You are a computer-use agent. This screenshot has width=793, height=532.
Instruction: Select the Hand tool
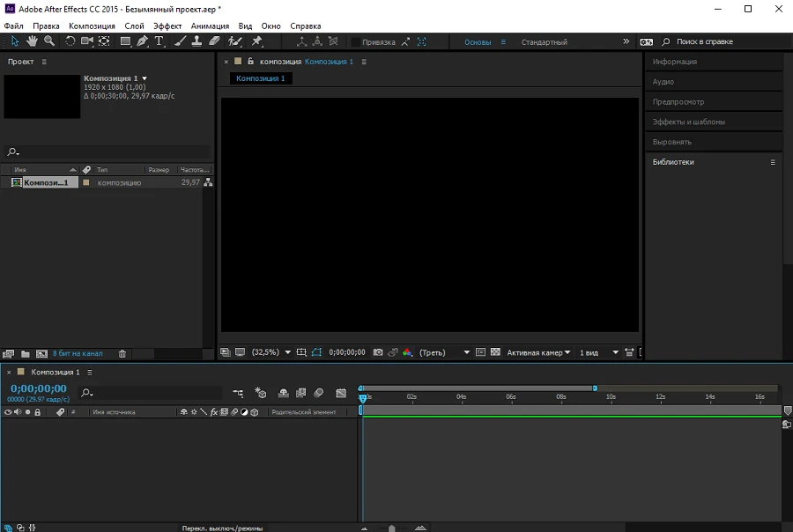tap(32, 41)
